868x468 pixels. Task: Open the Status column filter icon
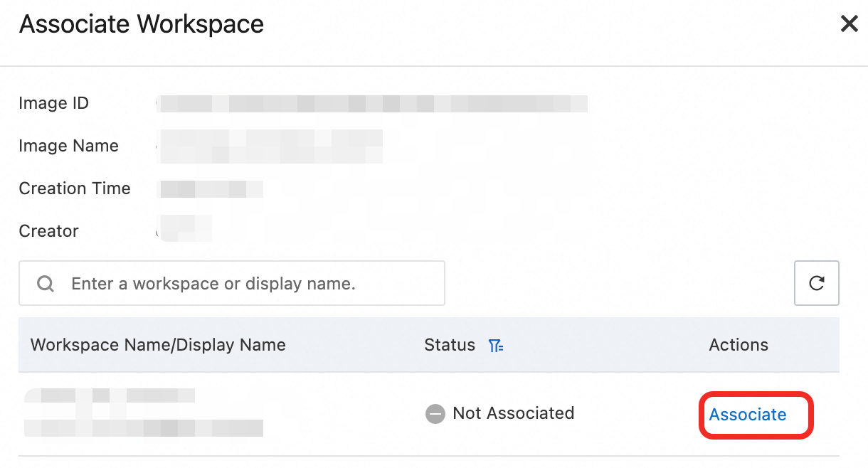point(496,346)
